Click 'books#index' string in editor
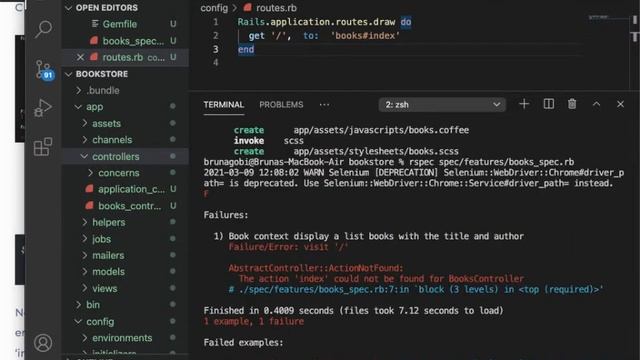This screenshot has width=640, height=360. (365, 36)
